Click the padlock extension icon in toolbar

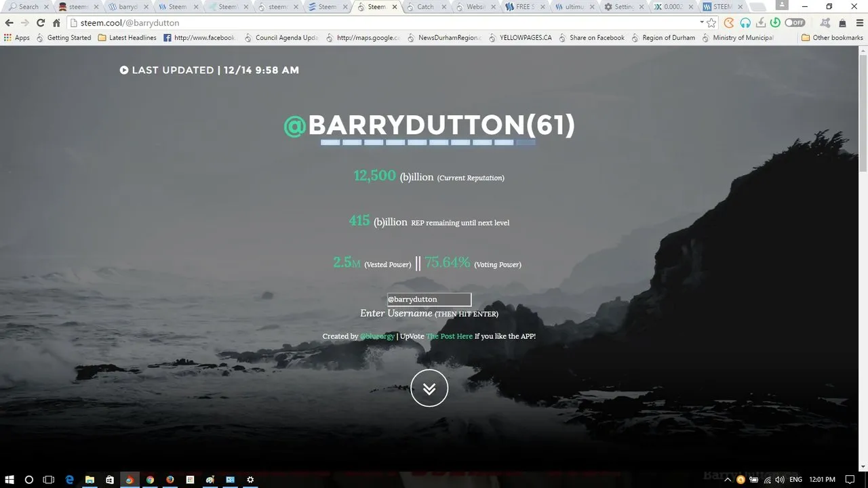[842, 22]
